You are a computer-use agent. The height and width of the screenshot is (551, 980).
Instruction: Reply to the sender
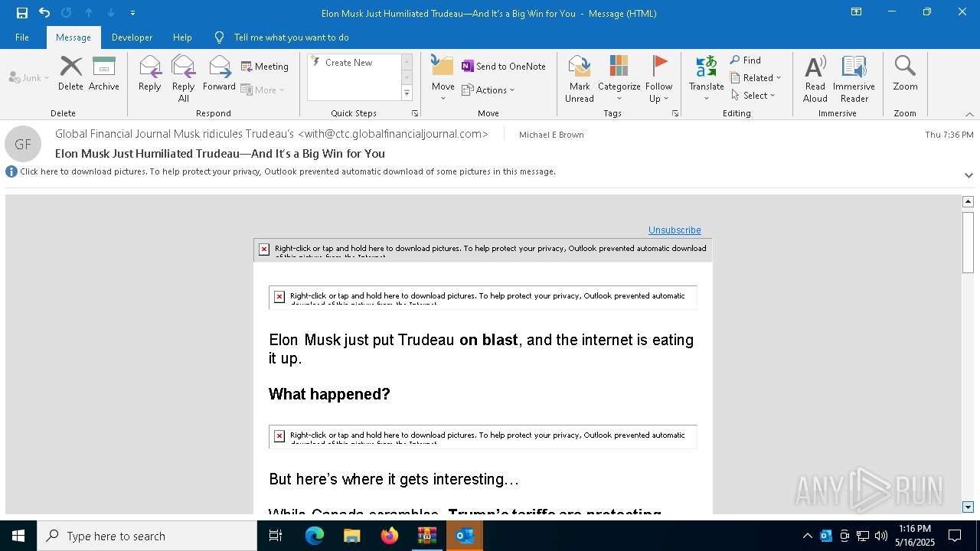[150, 73]
